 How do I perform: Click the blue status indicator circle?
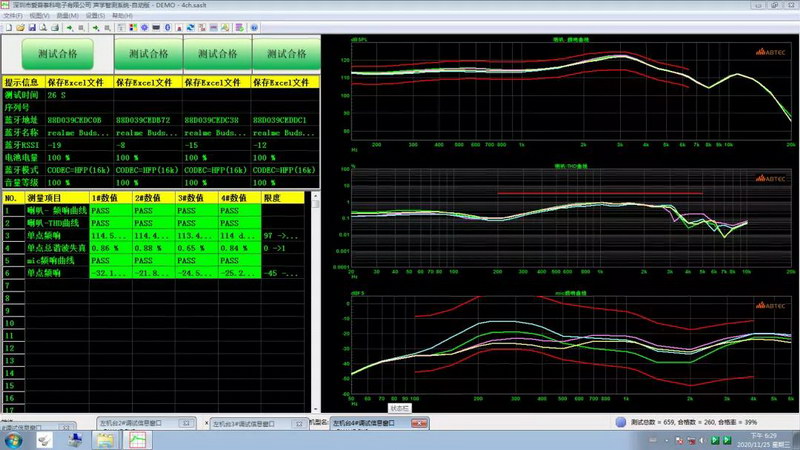(620, 422)
